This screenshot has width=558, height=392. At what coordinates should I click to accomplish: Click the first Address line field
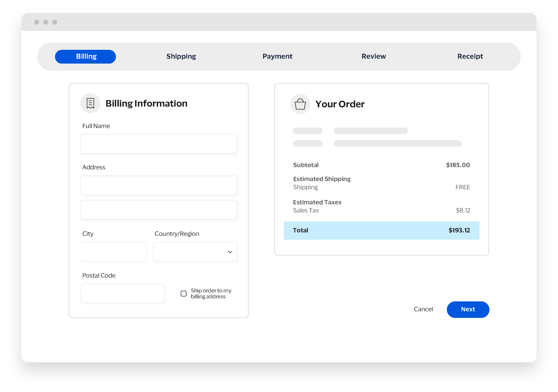pyautogui.click(x=158, y=185)
